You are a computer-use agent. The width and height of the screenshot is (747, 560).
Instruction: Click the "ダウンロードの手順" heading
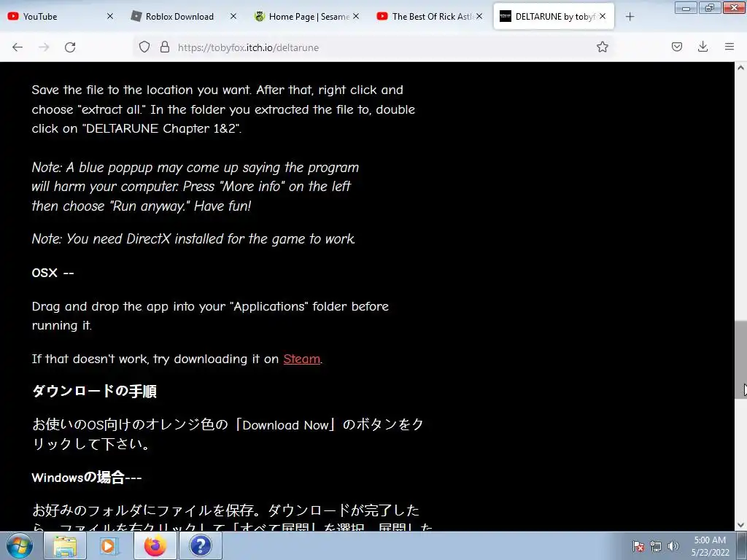click(x=94, y=391)
